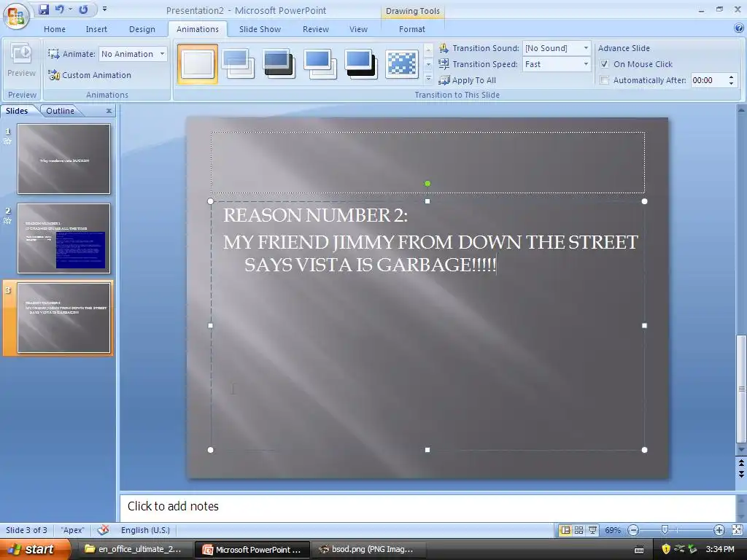Open the Review tab
Image resolution: width=747 pixels, height=560 pixels.
(316, 29)
